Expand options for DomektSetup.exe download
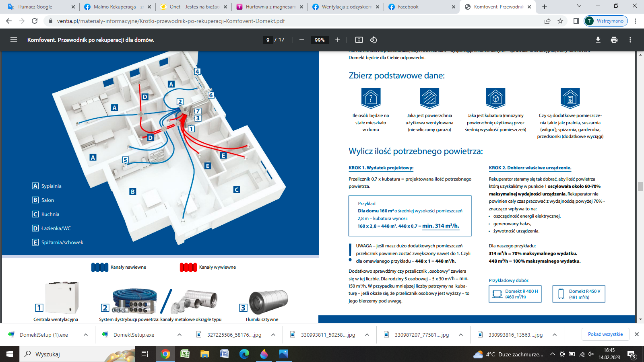 pos(180,335)
